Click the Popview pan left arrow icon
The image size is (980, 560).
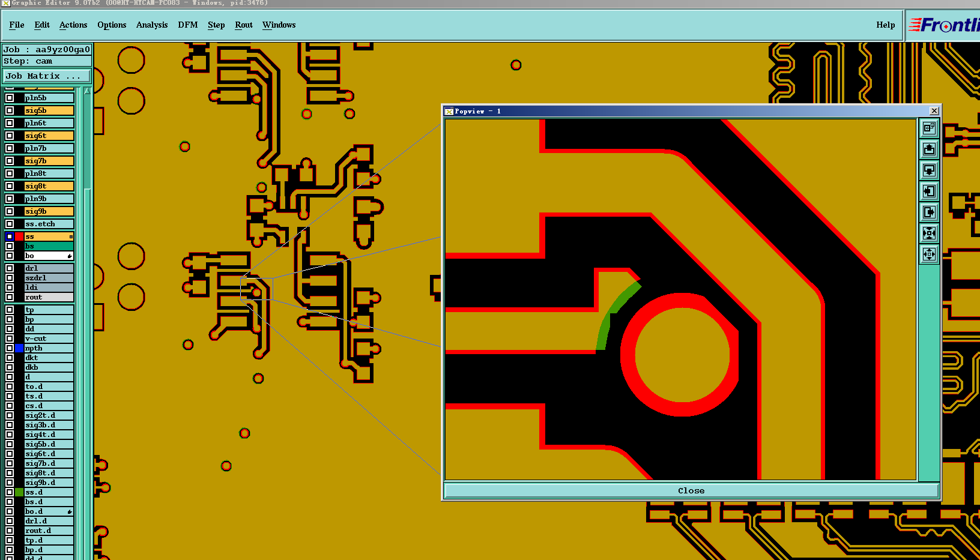click(x=929, y=191)
